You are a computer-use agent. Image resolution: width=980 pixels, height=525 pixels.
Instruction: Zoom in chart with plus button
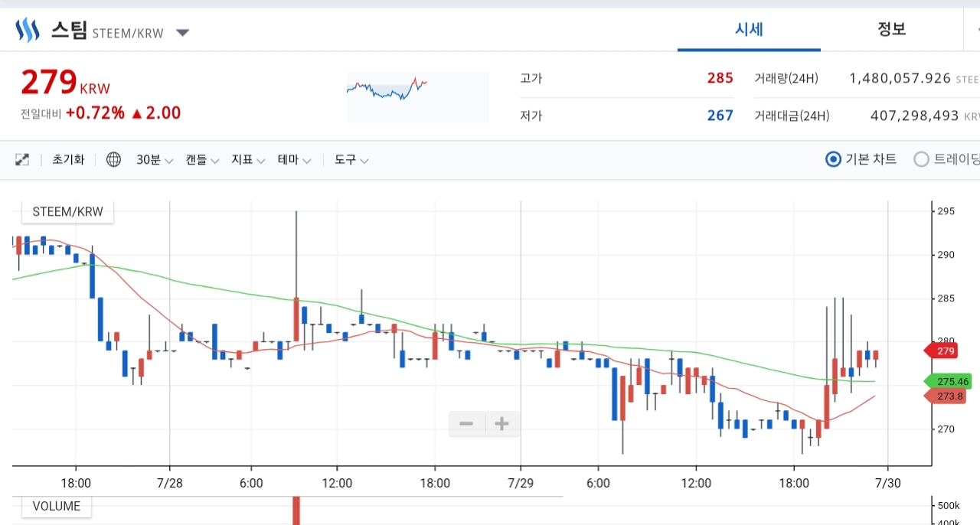(501, 423)
